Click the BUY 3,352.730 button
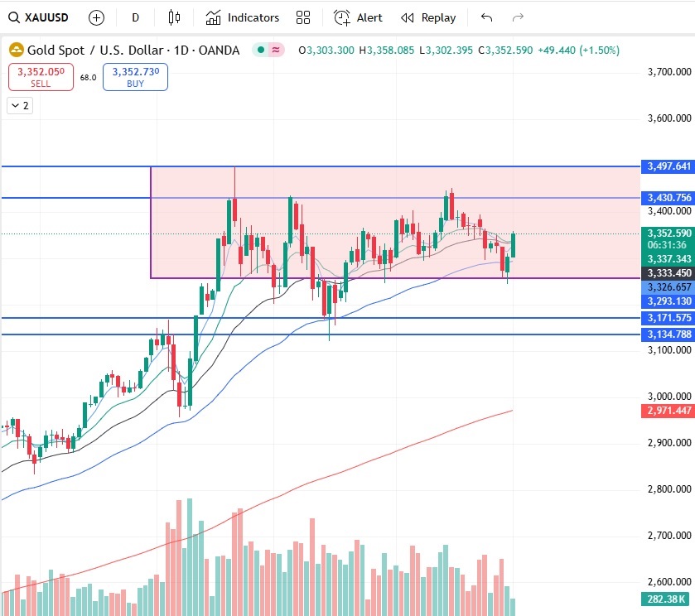 [135, 78]
